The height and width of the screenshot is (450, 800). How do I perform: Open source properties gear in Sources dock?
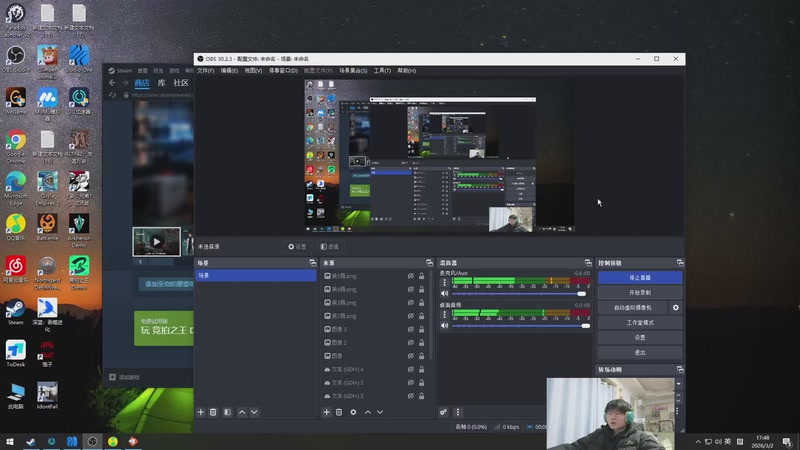point(353,412)
